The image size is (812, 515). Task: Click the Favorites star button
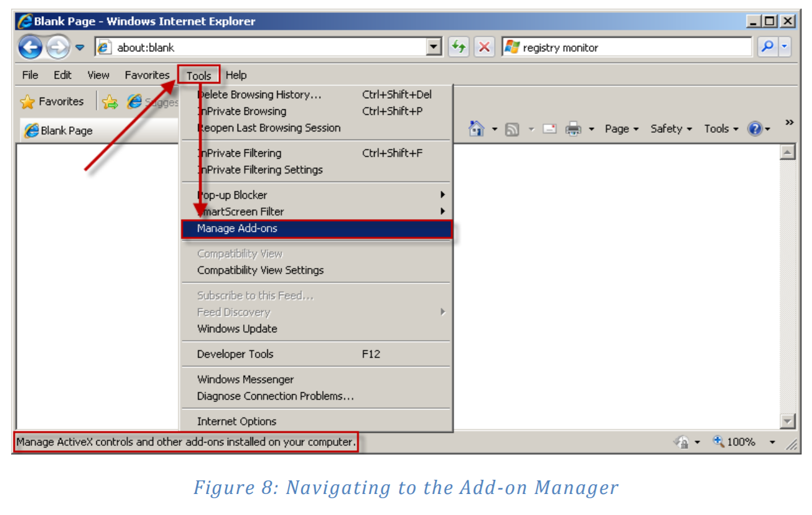52,102
